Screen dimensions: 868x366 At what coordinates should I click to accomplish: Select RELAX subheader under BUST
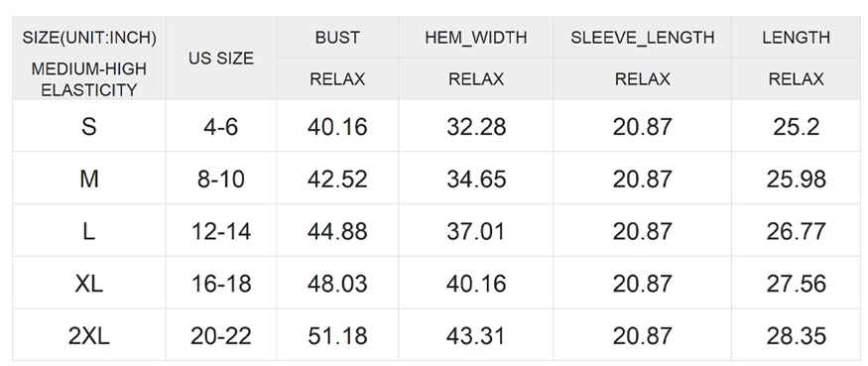click(x=337, y=79)
